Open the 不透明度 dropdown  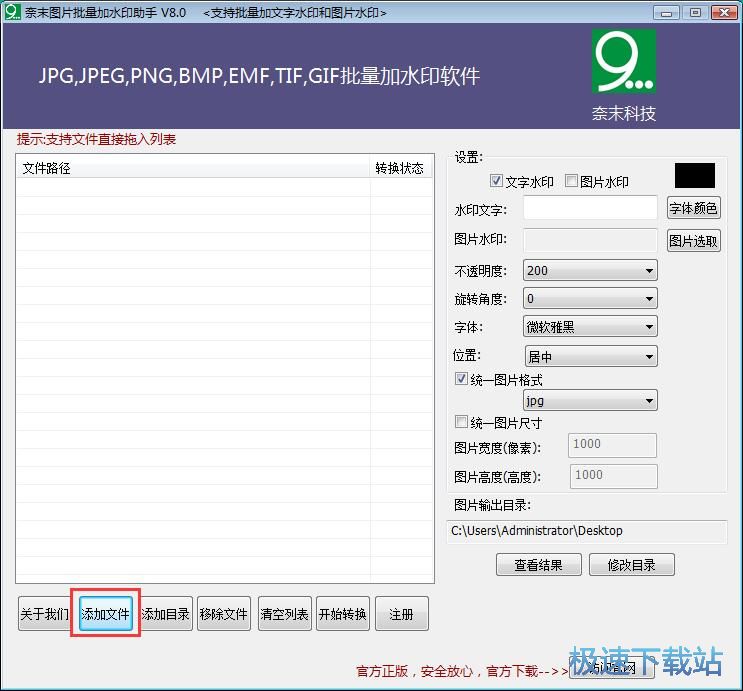click(x=590, y=270)
